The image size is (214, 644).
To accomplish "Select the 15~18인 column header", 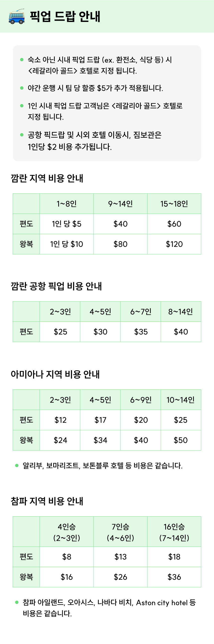I will click(x=174, y=204).
